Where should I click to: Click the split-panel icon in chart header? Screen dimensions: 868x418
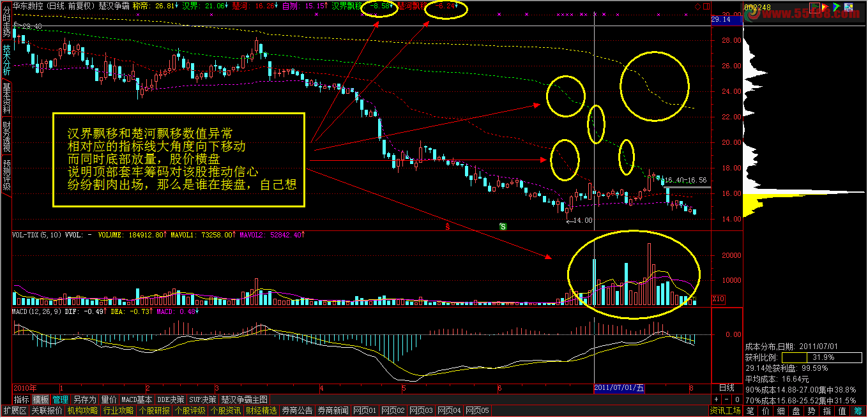705,6
